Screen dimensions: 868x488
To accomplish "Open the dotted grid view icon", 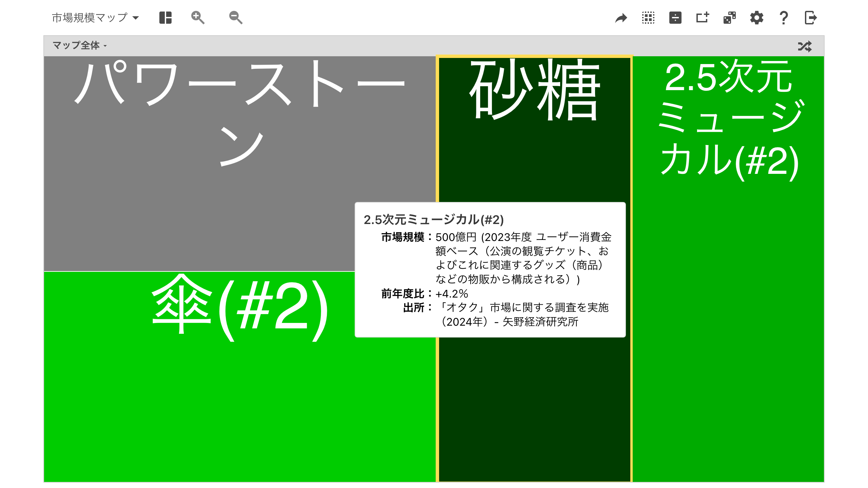I will tap(648, 18).
